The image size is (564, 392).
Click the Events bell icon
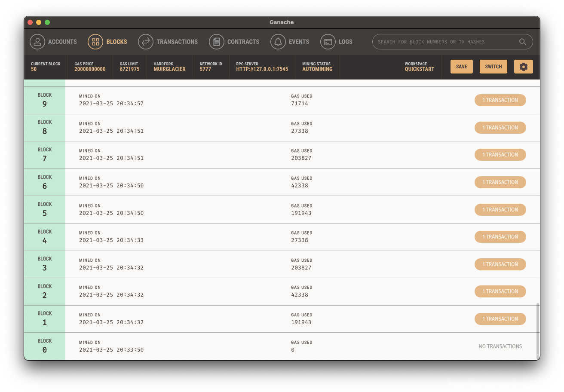coord(278,42)
